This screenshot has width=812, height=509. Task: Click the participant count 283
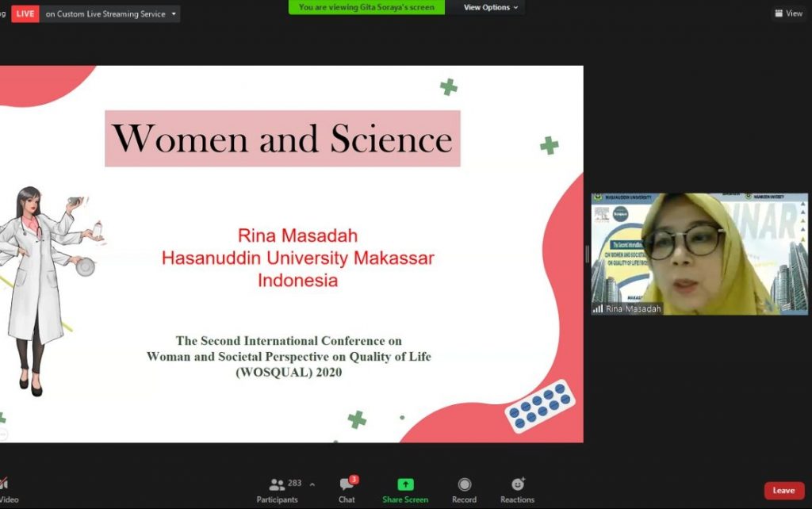point(294,484)
